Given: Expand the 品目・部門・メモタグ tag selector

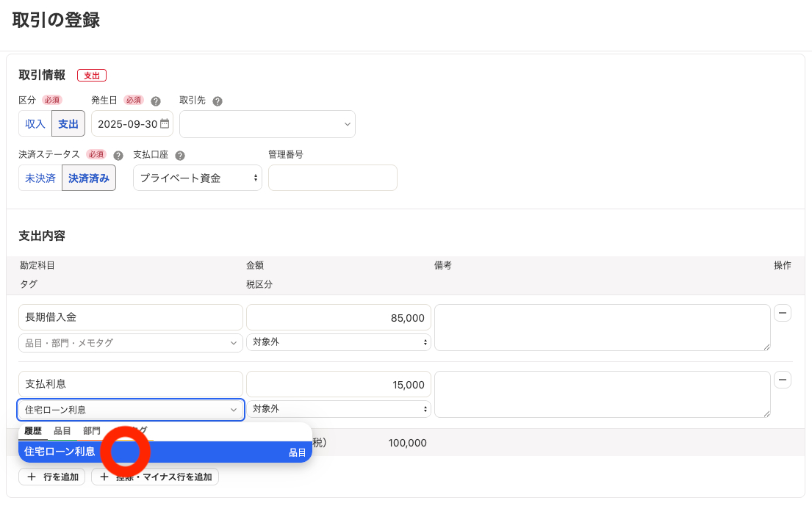Looking at the screenshot, I should click(130, 343).
